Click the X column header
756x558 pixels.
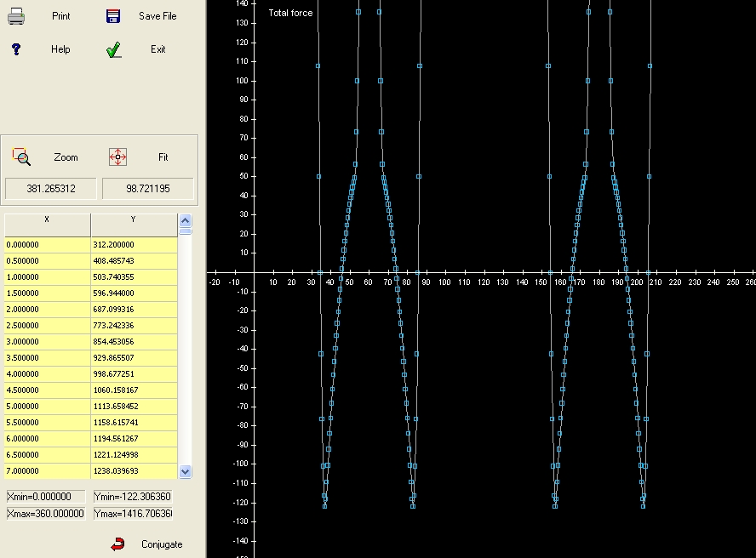[x=47, y=225]
